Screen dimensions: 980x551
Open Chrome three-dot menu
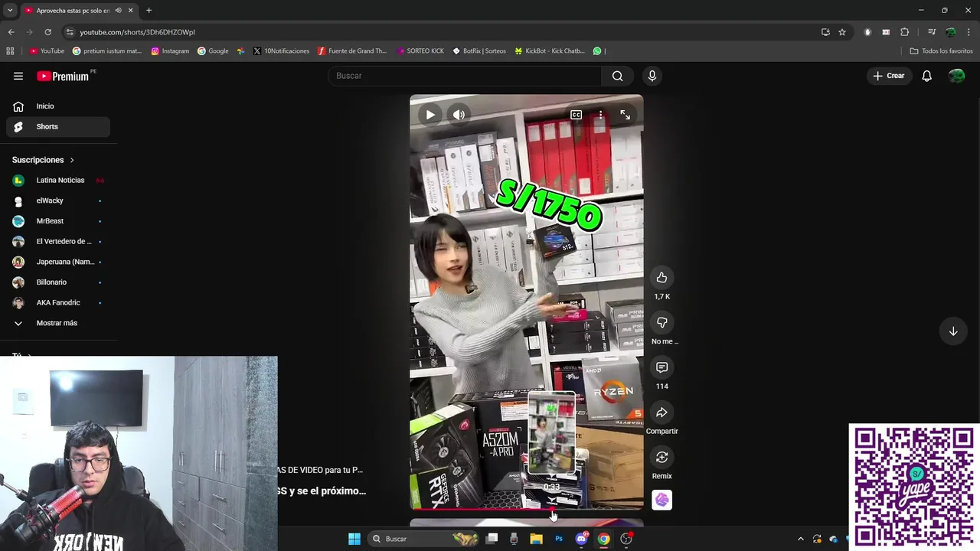969,32
